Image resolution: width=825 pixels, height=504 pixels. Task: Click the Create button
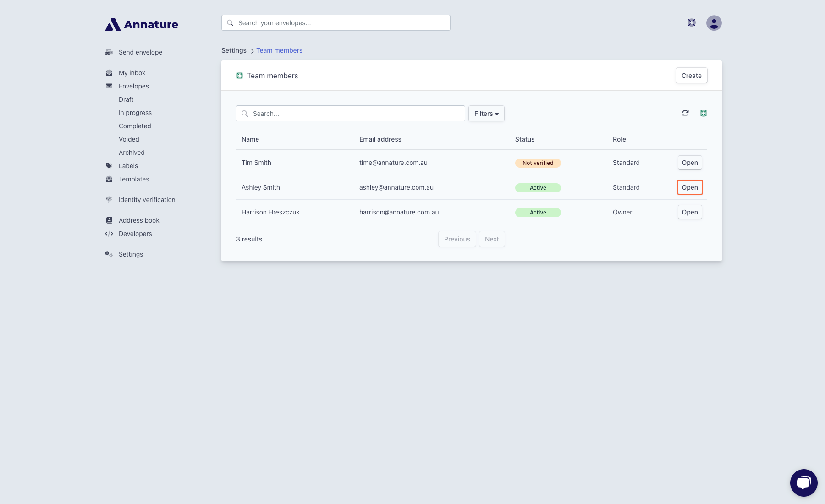click(691, 76)
